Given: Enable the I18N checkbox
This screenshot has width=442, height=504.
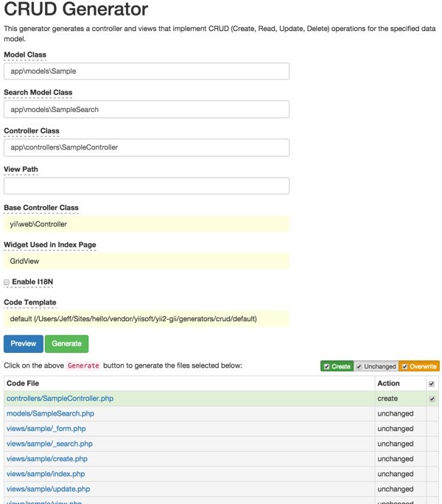Looking at the screenshot, I should click(7, 282).
